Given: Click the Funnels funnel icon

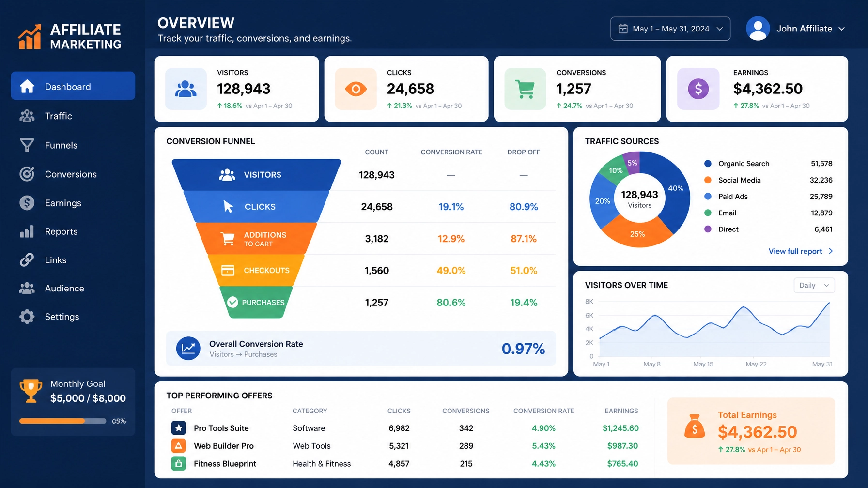Looking at the screenshot, I should coord(27,145).
